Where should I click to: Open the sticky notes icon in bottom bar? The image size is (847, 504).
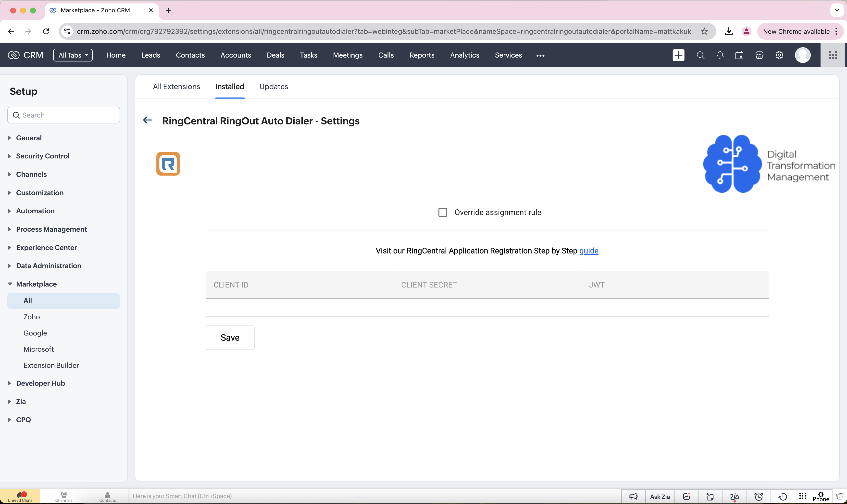[x=710, y=496]
